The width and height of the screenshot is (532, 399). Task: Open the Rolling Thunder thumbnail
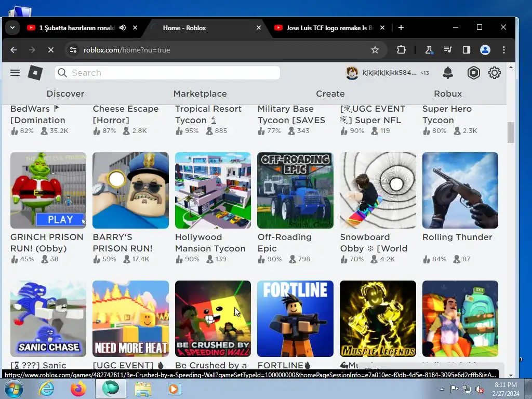click(x=460, y=190)
